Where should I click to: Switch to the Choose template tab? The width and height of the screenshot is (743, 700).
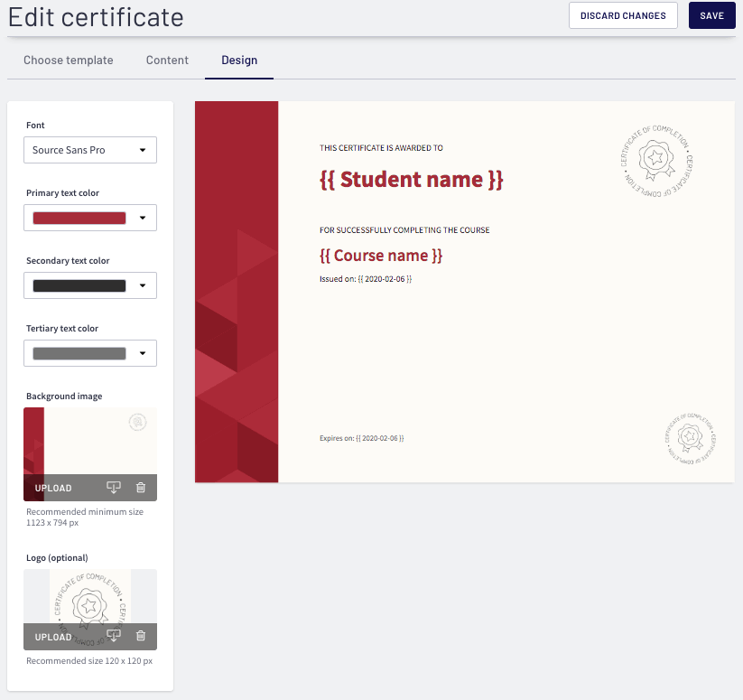[69, 61]
